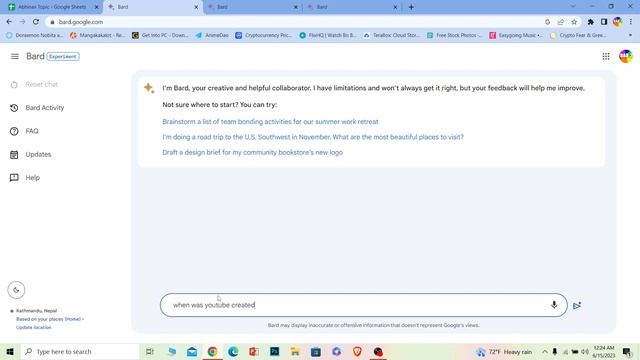Show more bookmarks with the overflow arrow
Viewport: 640px width, 360px height.
coord(630,36)
